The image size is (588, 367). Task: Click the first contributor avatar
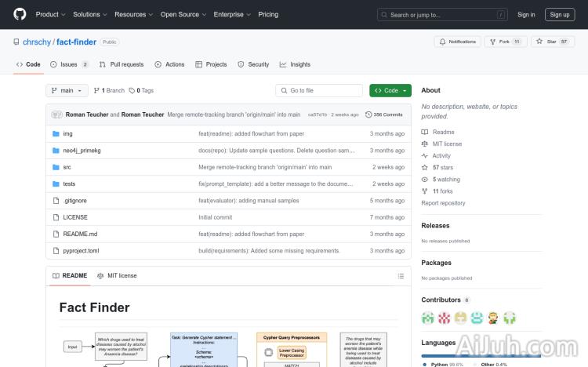[427, 318]
